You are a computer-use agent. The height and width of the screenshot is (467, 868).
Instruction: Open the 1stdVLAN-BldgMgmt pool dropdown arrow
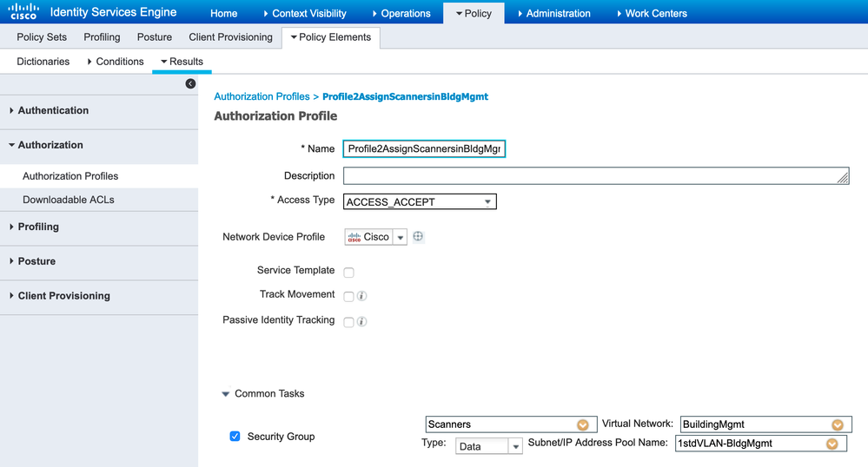[832, 444]
